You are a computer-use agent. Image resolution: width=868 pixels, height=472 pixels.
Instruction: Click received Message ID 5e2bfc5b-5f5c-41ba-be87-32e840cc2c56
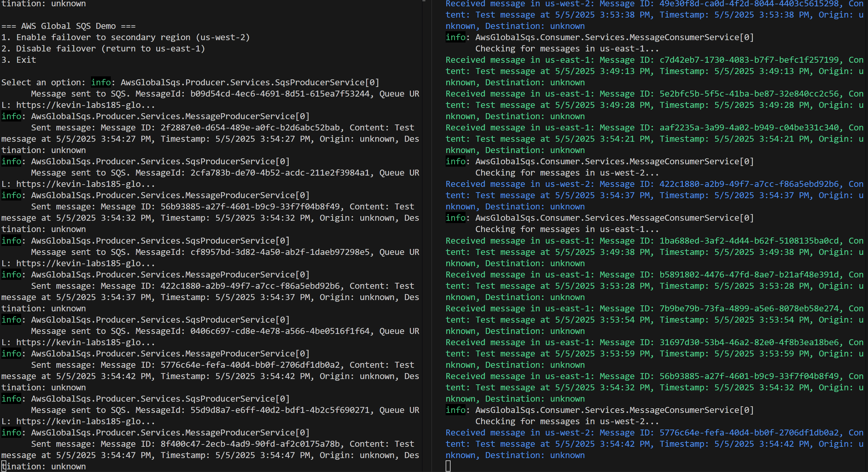[x=749, y=94]
